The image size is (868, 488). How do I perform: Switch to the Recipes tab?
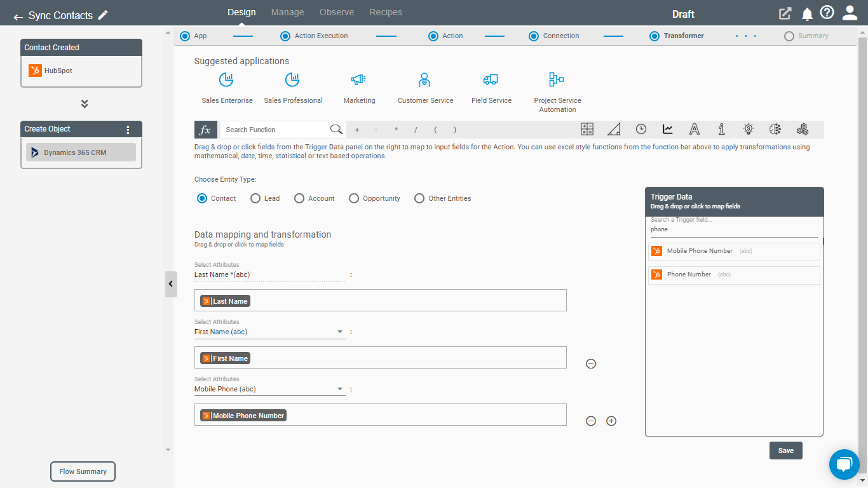[x=386, y=12]
